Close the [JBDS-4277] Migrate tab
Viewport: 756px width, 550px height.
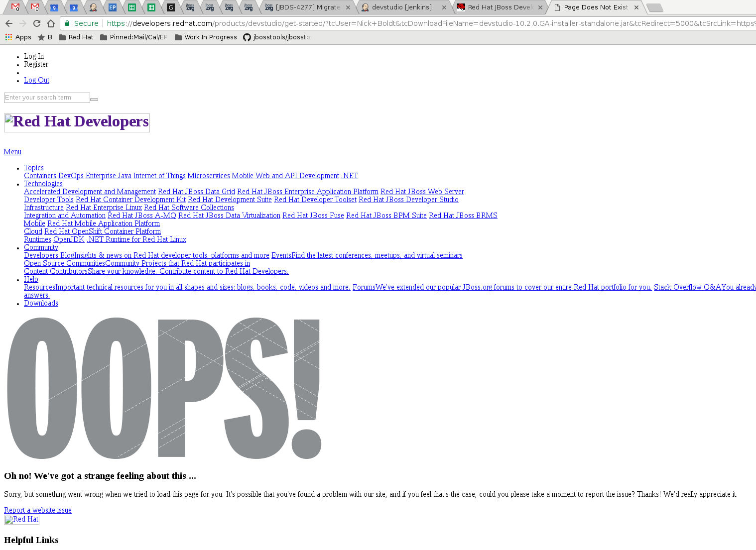pos(348,7)
